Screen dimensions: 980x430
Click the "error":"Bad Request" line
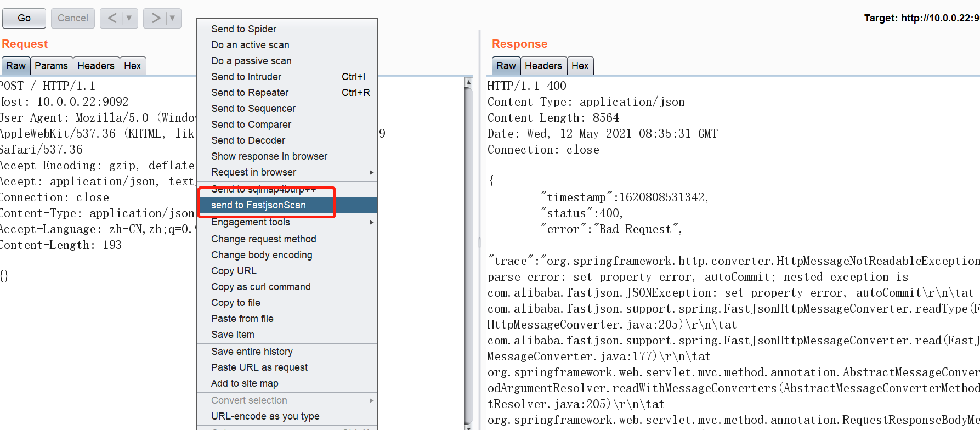click(x=611, y=229)
